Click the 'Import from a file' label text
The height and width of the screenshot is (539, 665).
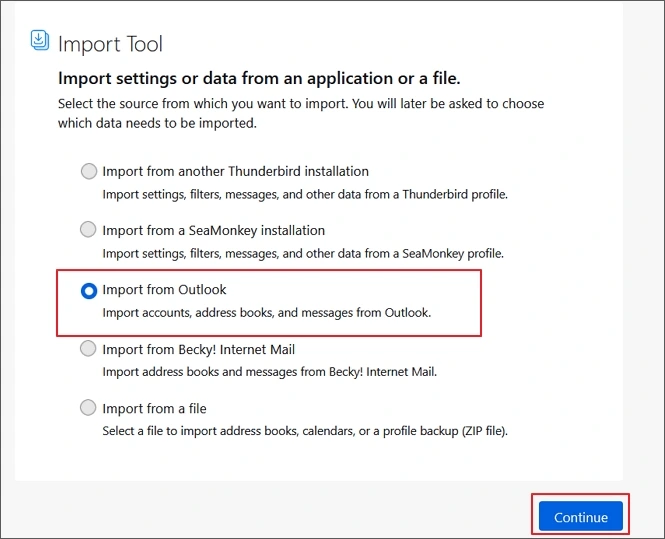[x=154, y=408]
